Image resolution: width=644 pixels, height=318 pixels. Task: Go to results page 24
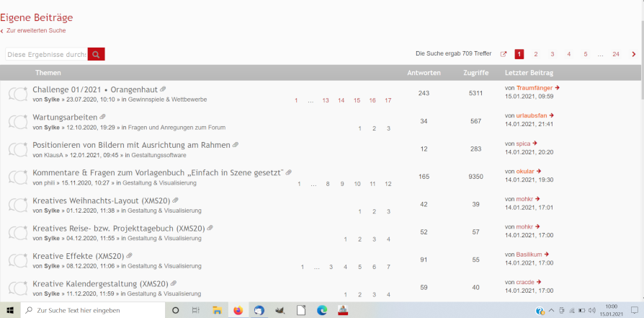tap(616, 54)
